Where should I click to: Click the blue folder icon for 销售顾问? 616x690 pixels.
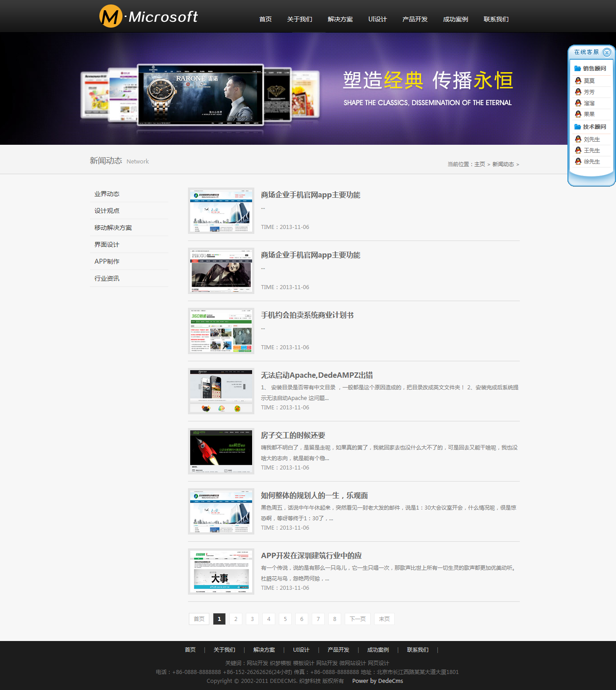(577, 69)
